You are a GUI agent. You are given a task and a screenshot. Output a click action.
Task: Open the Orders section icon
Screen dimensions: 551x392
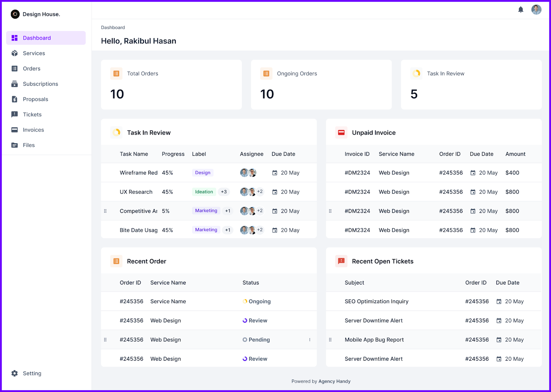pos(14,68)
